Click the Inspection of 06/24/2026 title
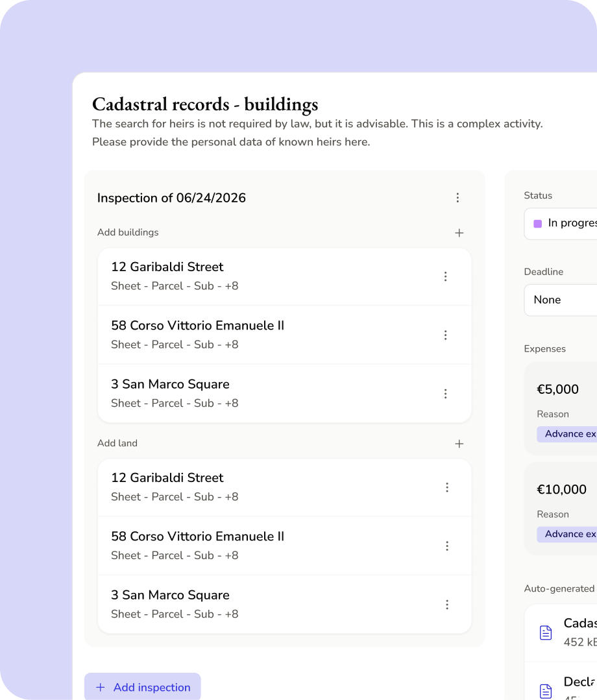Screen dimensions: 597x700 (x=171, y=198)
